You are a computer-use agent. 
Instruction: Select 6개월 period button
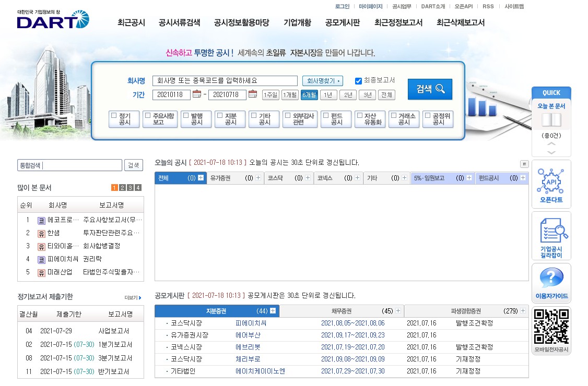click(309, 95)
